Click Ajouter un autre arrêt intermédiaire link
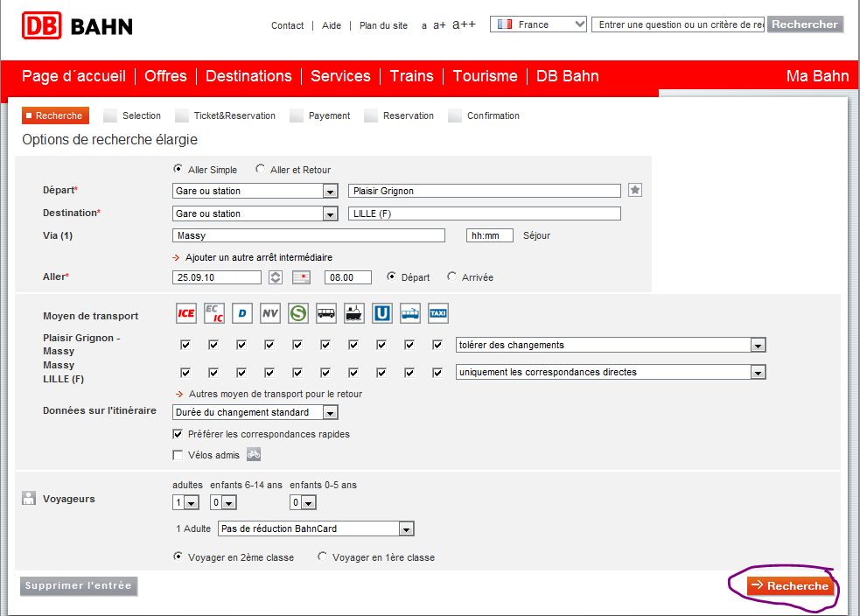The height and width of the screenshot is (616, 860). point(258,257)
